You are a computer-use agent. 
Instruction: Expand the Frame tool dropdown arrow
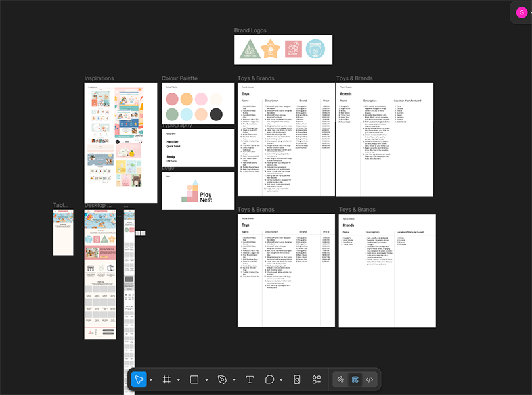[x=179, y=380]
